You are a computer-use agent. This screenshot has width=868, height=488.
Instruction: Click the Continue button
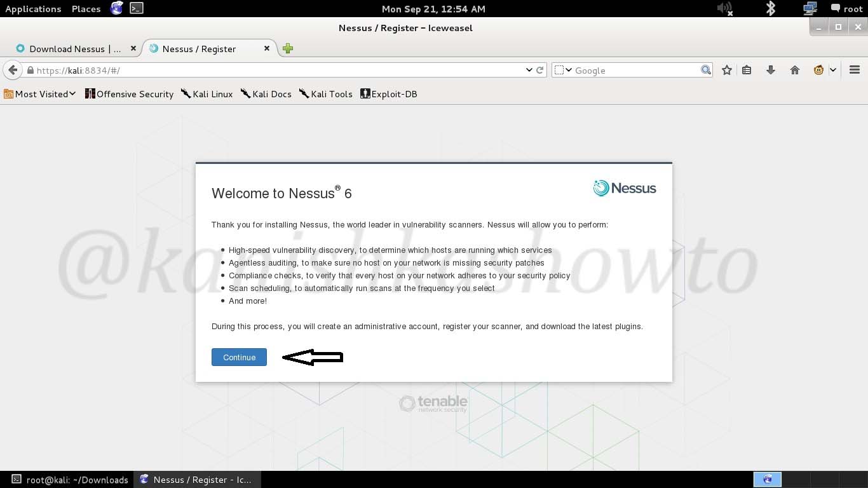pyautogui.click(x=239, y=357)
